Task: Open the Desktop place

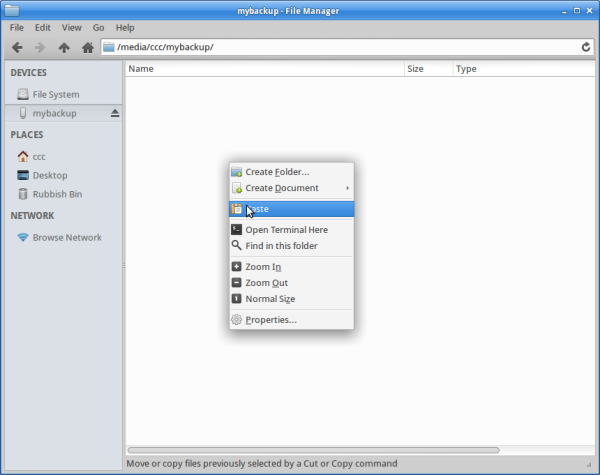Action: (x=50, y=175)
